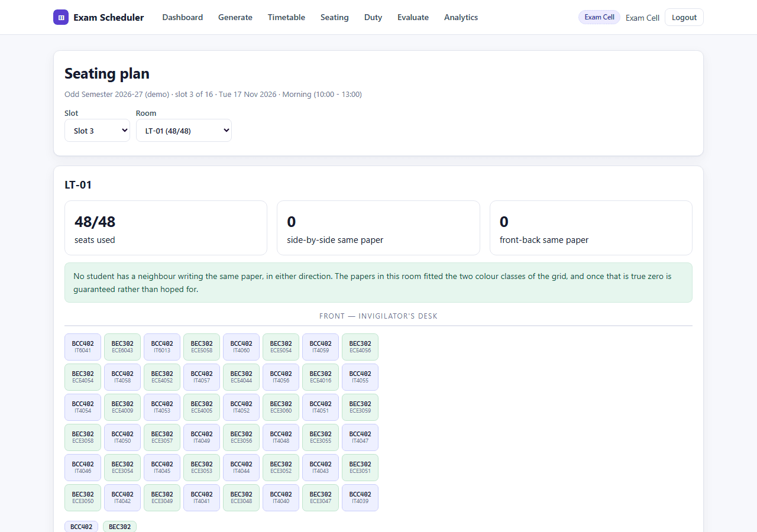Click the IT4056 seat tile
Image resolution: width=757 pixels, height=532 pixels.
click(281, 377)
